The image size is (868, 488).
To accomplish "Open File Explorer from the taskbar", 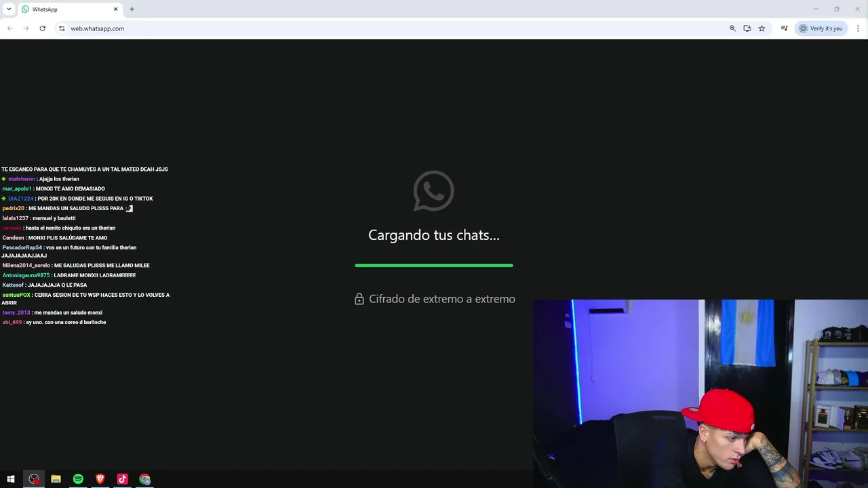I will click(56, 479).
